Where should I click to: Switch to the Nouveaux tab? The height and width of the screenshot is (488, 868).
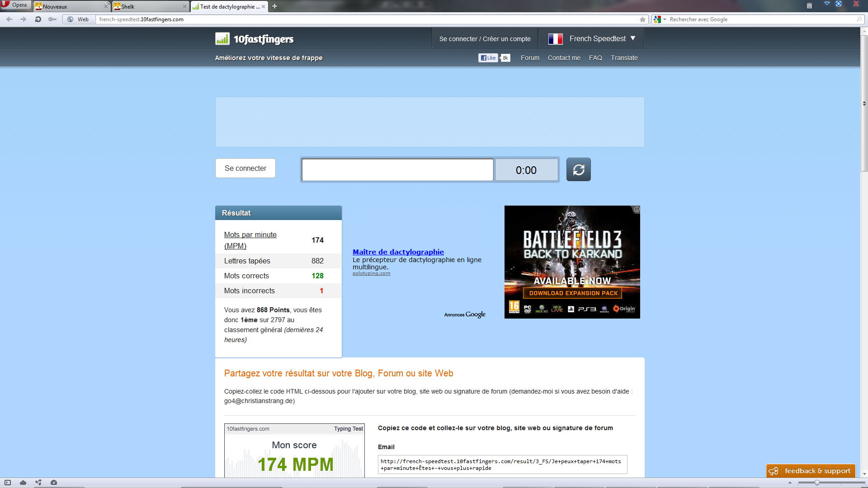[71, 6]
